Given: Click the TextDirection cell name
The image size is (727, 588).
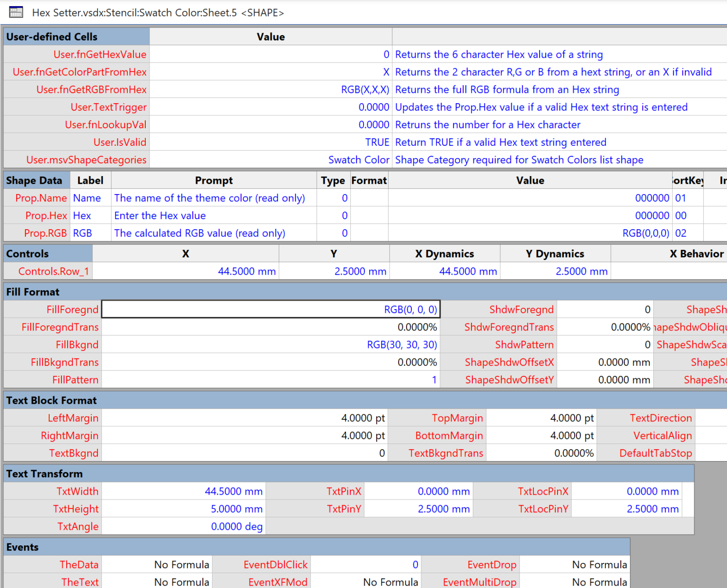Looking at the screenshot, I should pos(661,418).
